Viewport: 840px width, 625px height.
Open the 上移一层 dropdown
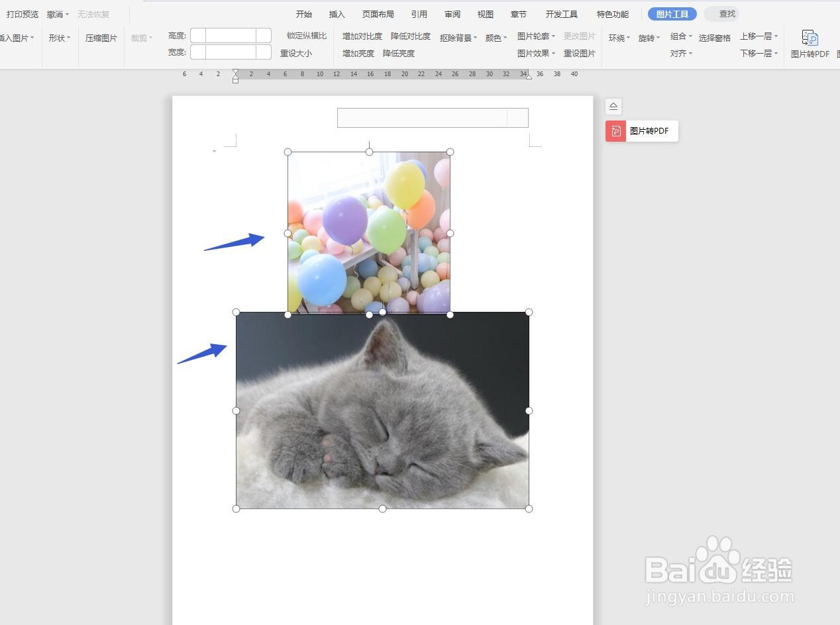759,36
